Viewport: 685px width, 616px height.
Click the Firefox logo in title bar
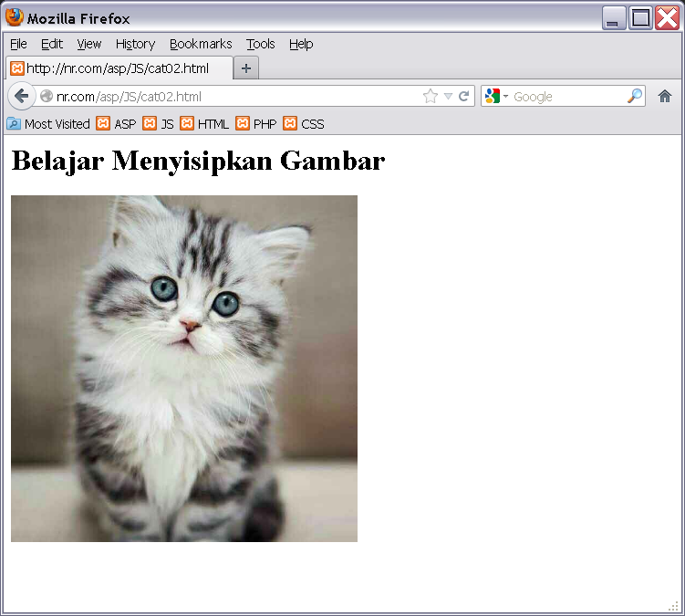(14, 18)
